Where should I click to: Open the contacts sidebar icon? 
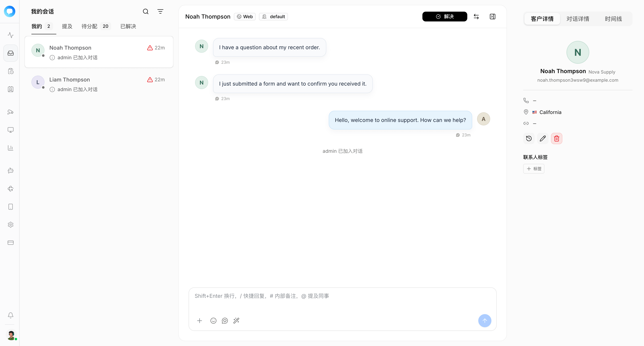coord(10,89)
